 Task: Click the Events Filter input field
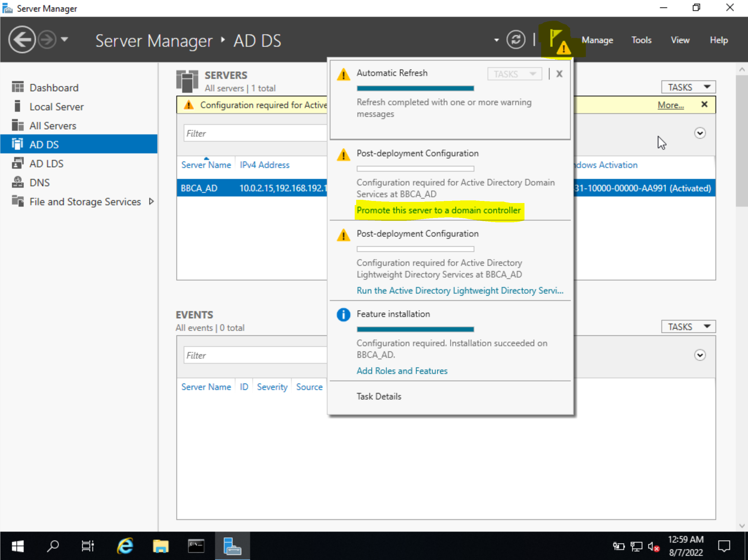pos(255,356)
